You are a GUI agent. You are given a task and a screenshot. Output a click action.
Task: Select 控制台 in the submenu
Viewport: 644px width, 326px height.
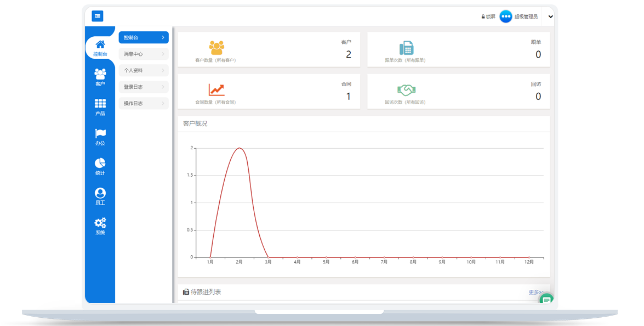click(143, 37)
